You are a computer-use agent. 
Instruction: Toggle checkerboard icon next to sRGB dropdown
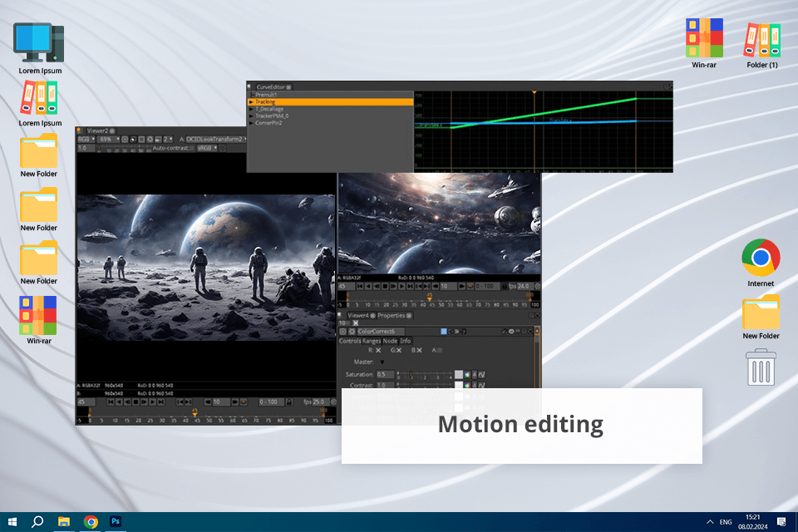223,148
